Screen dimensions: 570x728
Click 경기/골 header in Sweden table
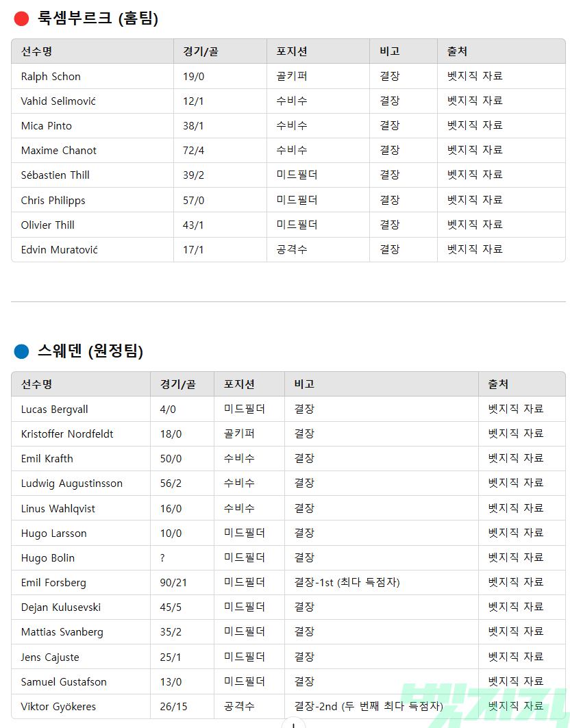pos(177,384)
